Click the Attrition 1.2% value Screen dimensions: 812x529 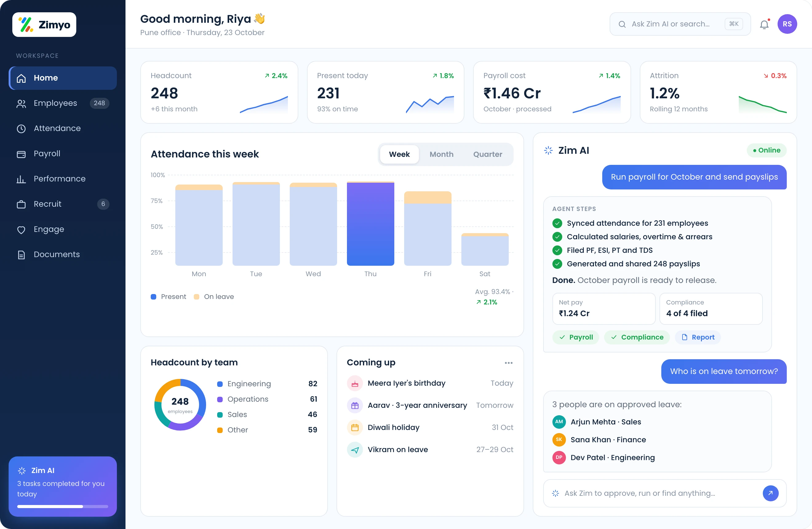click(x=665, y=93)
